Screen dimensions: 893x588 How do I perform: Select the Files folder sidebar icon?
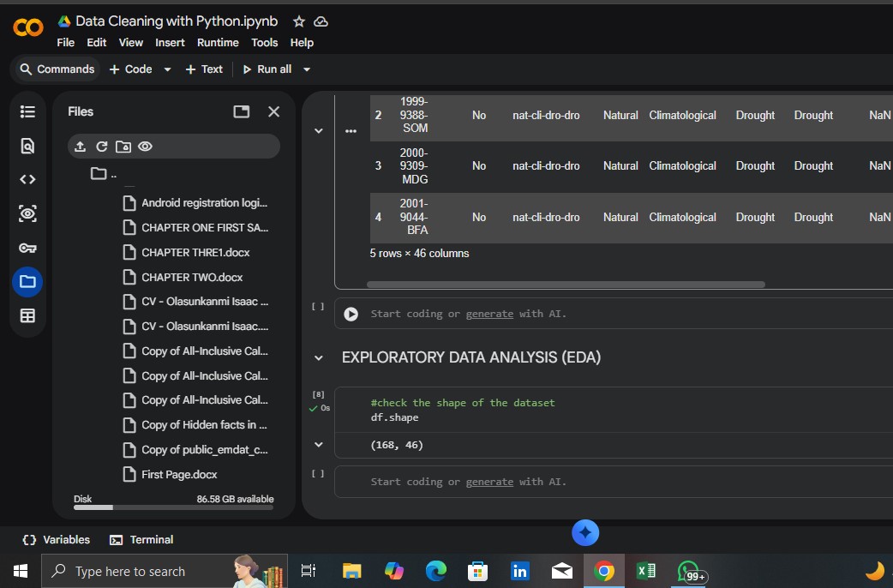click(27, 281)
